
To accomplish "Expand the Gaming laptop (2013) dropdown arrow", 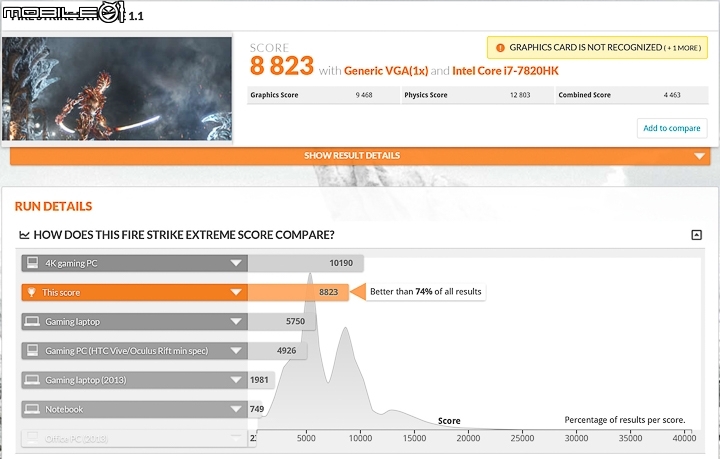I will [x=236, y=380].
